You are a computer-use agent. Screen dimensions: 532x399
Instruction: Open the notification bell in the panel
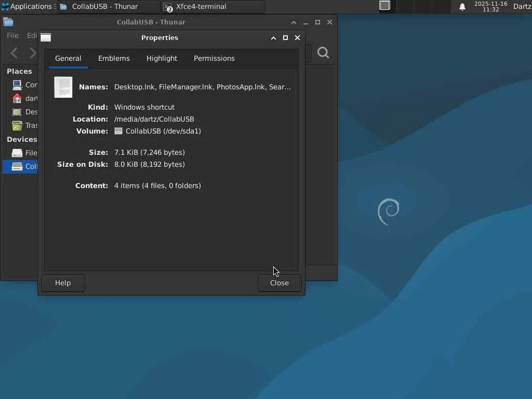(x=462, y=7)
